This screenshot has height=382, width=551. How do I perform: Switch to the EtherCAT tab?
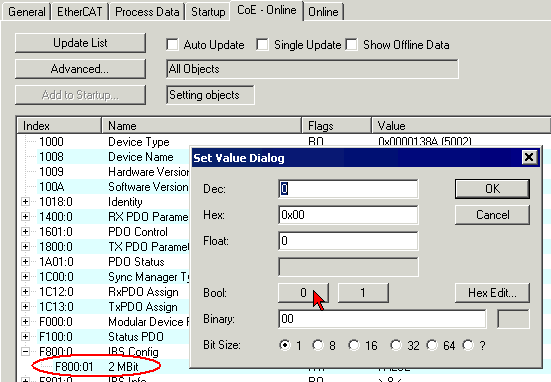coord(79,12)
